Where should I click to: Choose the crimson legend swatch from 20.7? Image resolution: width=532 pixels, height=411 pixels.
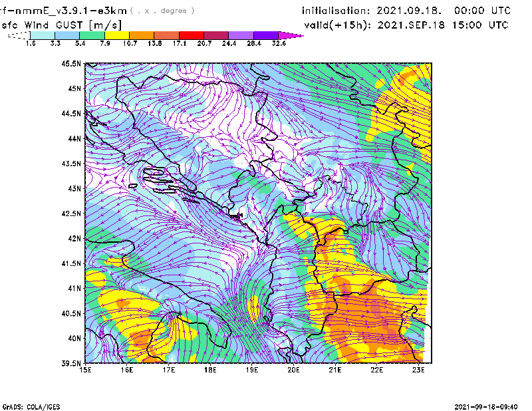pos(216,35)
